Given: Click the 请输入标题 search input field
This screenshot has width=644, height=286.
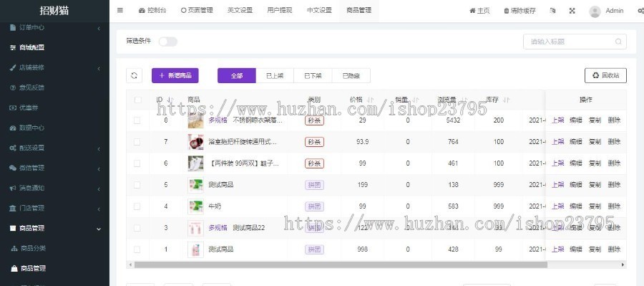Looking at the screenshot, I should [x=575, y=42].
